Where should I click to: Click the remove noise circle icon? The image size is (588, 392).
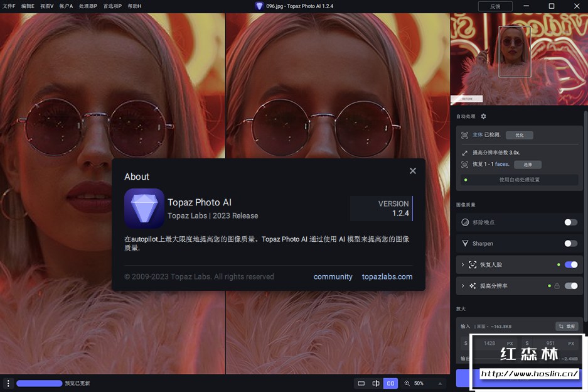[x=465, y=222]
